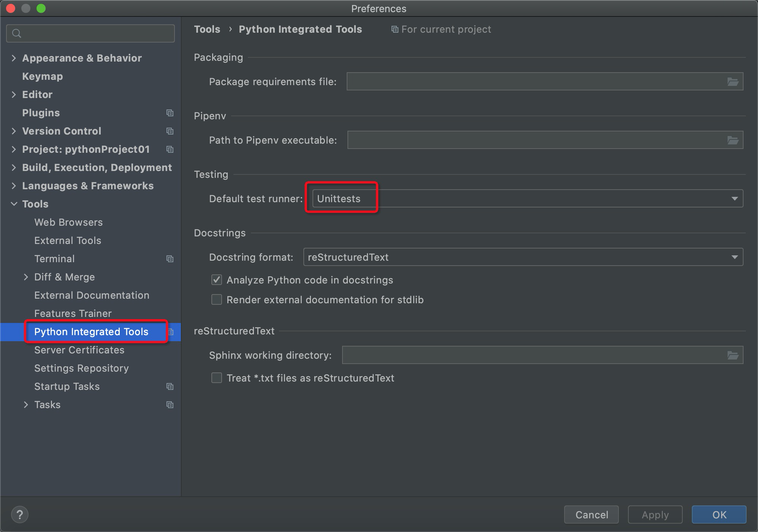Click the browse folder icon for Sphinx working directory
758x532 pixels.
pos(733,355)
